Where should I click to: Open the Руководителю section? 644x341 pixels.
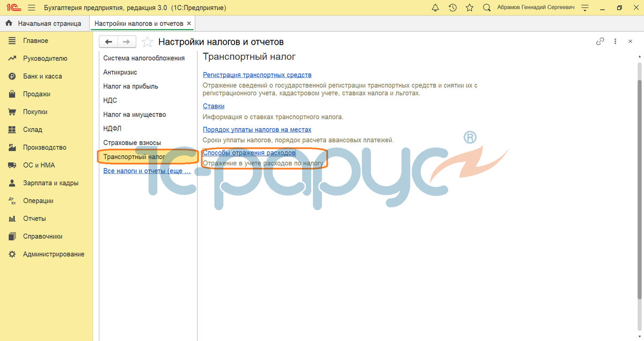46,59
